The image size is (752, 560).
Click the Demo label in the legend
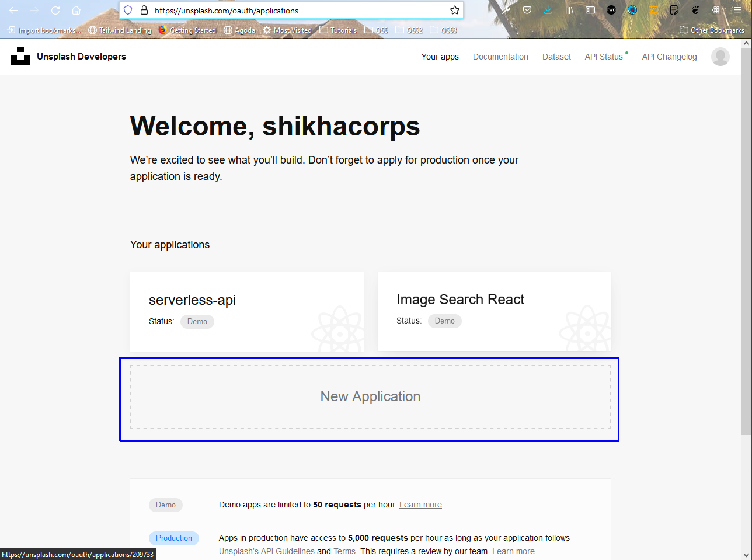click(x=166, y=505)
